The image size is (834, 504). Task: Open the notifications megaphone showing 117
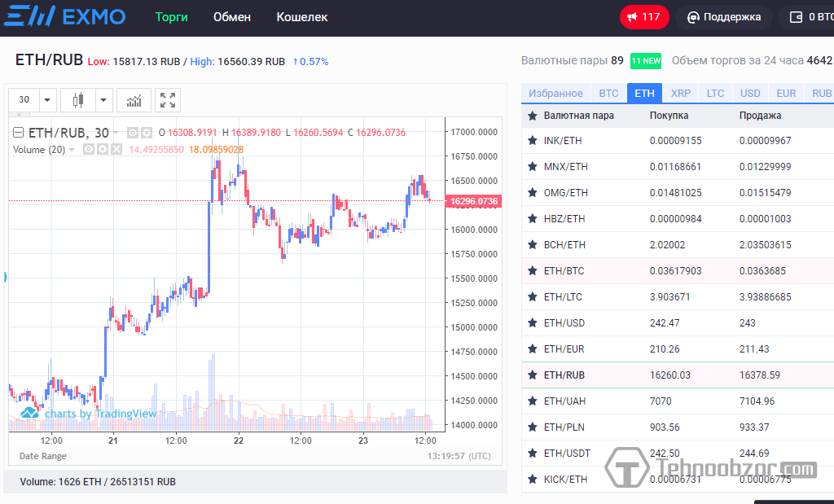tap(644, 17)
